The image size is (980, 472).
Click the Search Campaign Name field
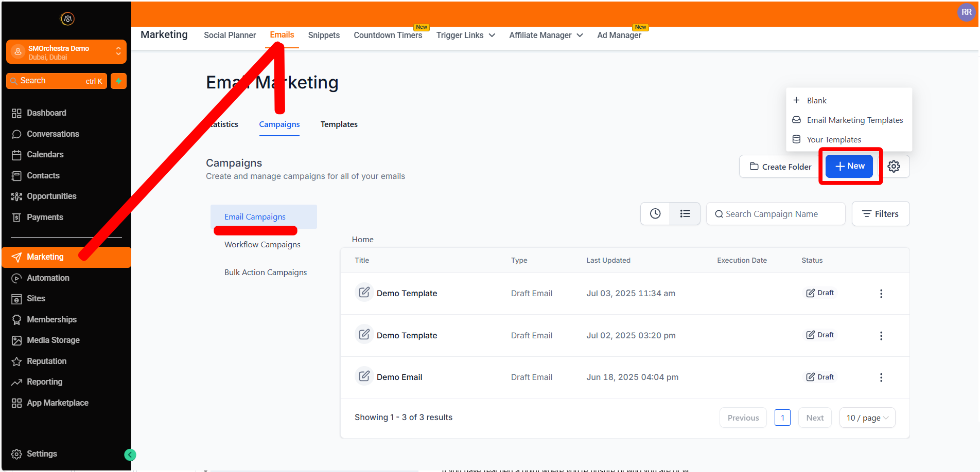[x=776, y=214]
